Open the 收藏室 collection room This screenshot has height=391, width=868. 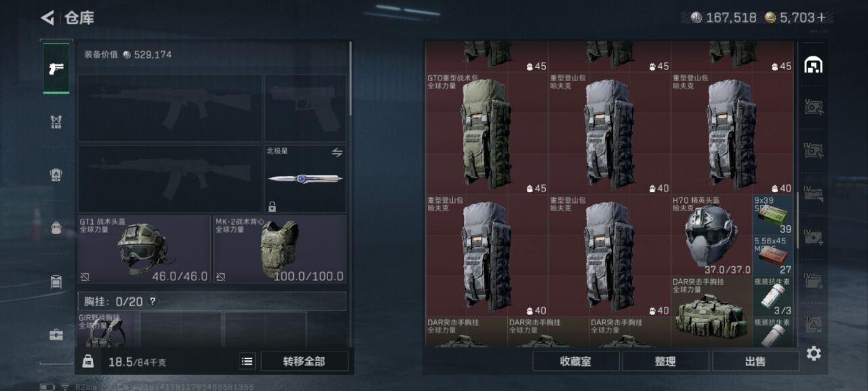tap(576, 362)
